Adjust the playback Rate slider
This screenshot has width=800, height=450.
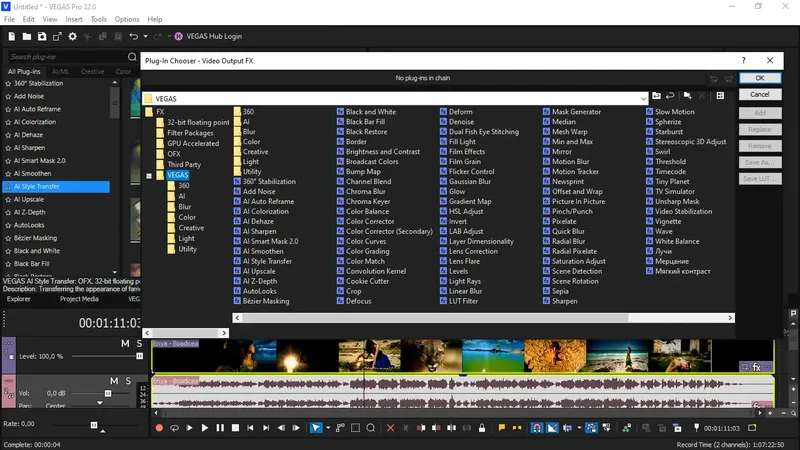[x=94, y=425]
